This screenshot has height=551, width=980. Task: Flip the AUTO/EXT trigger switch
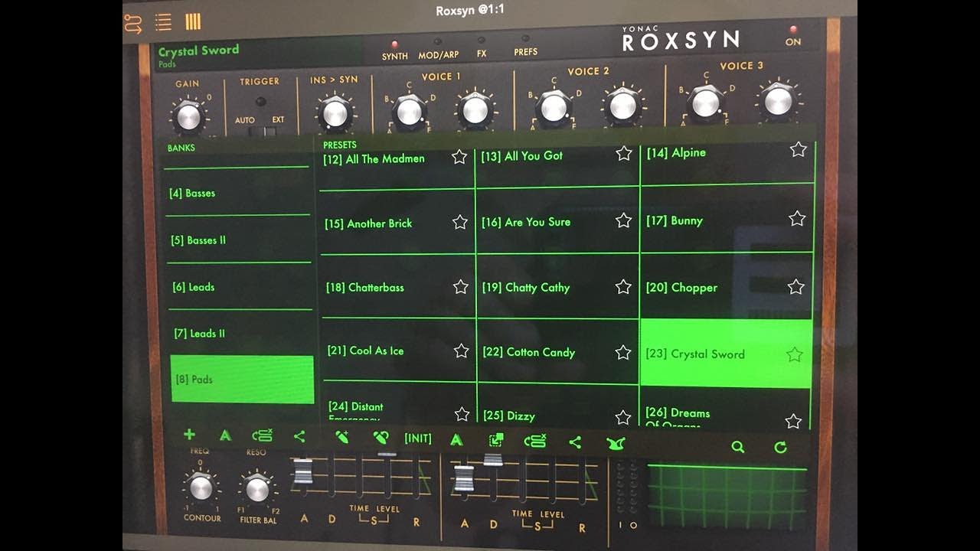[261, 132]
